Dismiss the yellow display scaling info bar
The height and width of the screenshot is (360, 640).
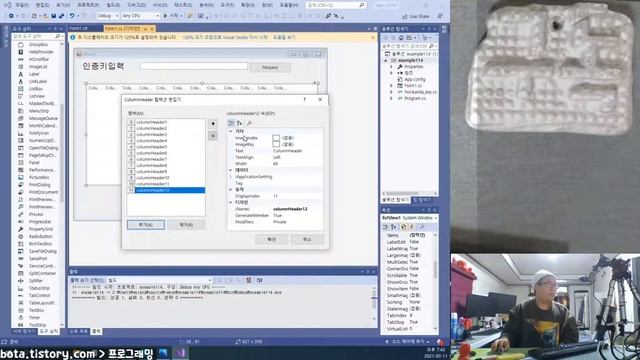[x=373, y=38]
